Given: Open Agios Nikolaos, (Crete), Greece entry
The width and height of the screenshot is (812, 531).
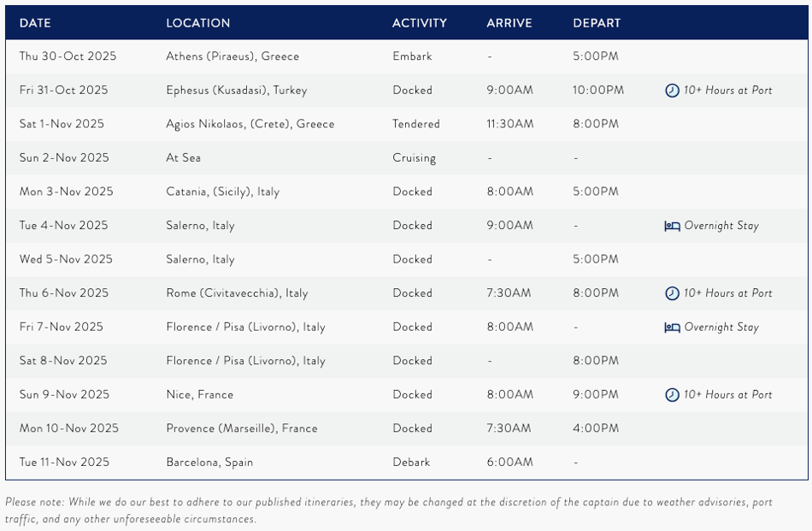Looking at the screenshot, I should 250,124.
